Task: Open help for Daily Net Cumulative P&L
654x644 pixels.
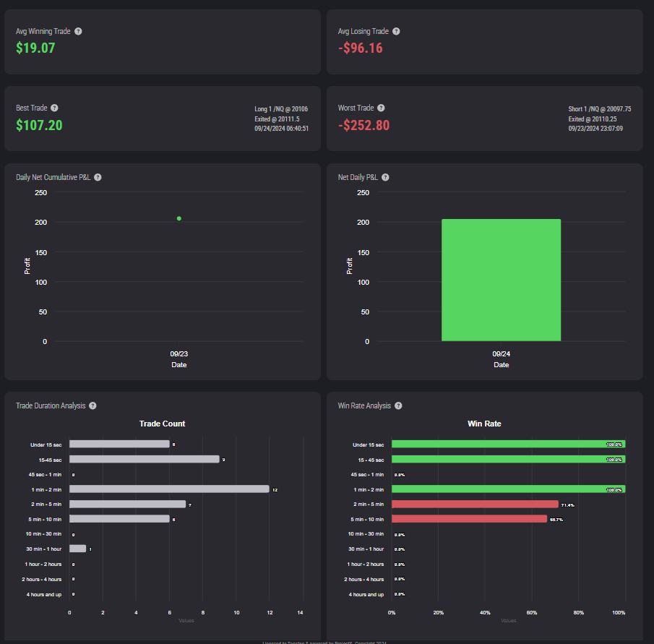Action: (x=98, y=177)
